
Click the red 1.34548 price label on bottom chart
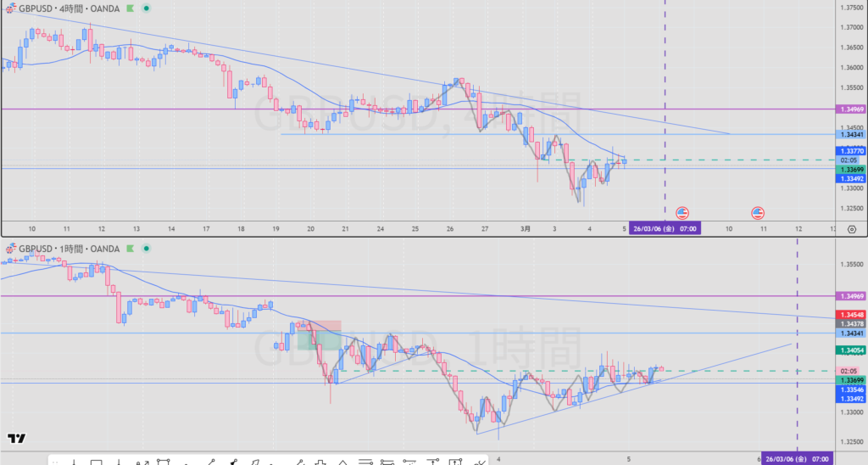[851, 315]
